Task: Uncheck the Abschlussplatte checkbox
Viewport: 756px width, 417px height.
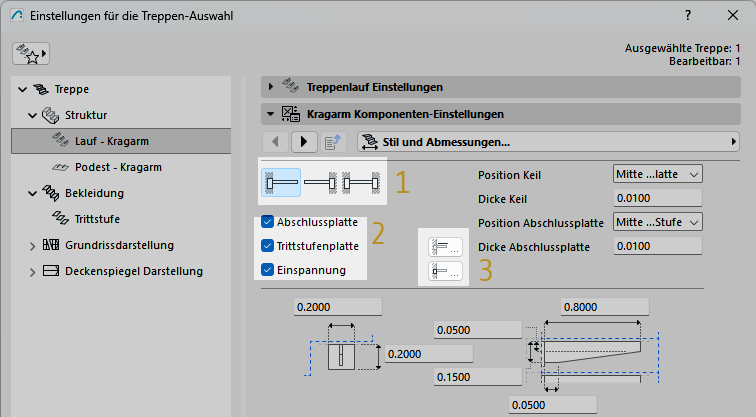Action: point(267,222)
